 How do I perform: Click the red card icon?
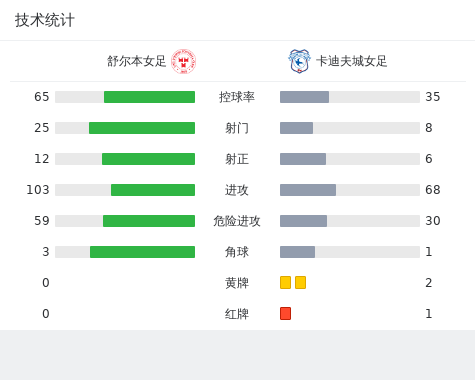(x=285, y=313)
